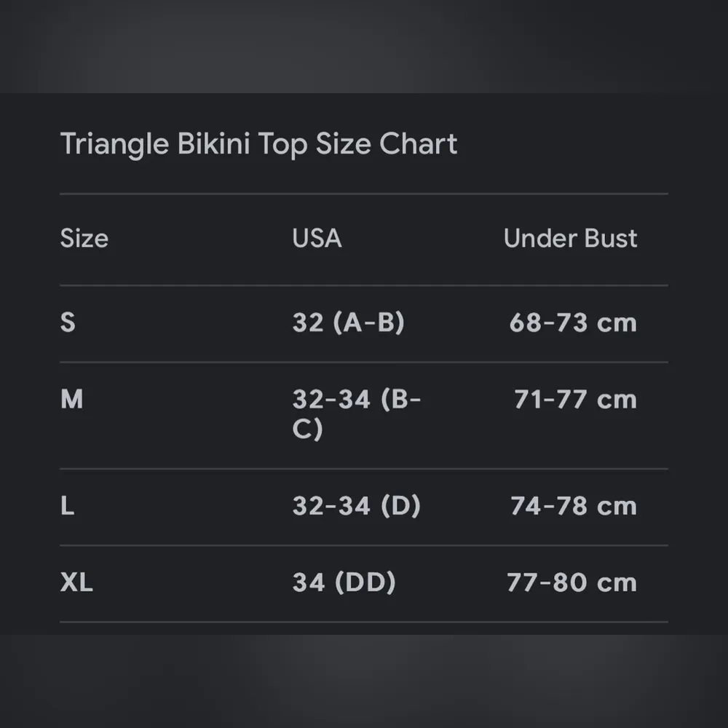Image resolution: width=728 pixels, height=728 pixels.
Task: Click the blurred gray area below the chart
Action: (364, 681)
